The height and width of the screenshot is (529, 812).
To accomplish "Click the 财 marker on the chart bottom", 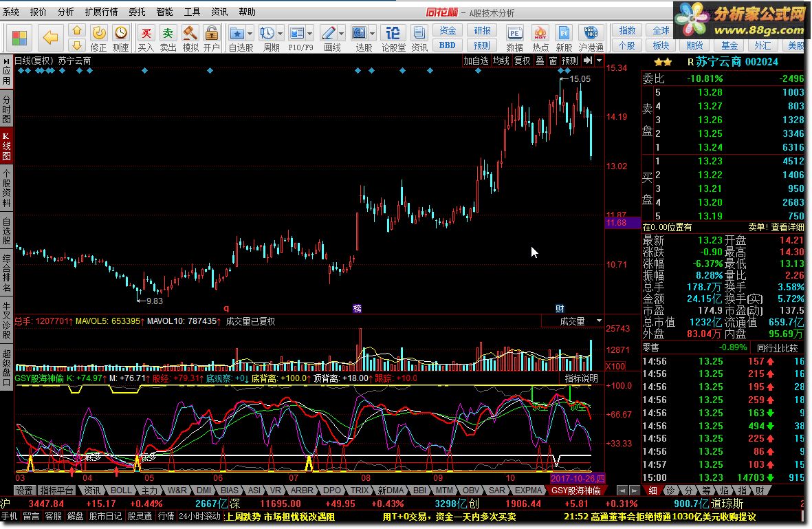I will pos(559,308).
